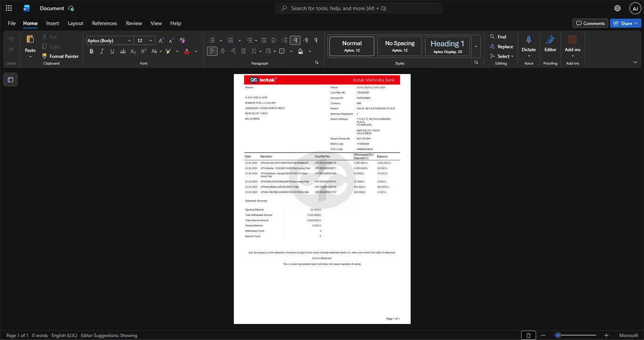Open the File menu
Image resolution: width=644 pixels, height=340 pixels.
(12, 23)
